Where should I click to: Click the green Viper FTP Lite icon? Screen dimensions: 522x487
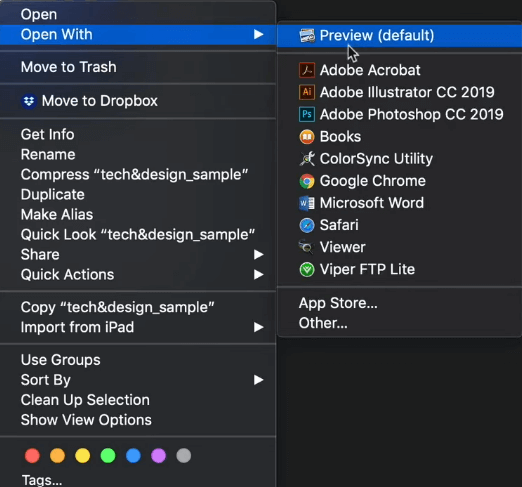point(307,269)
